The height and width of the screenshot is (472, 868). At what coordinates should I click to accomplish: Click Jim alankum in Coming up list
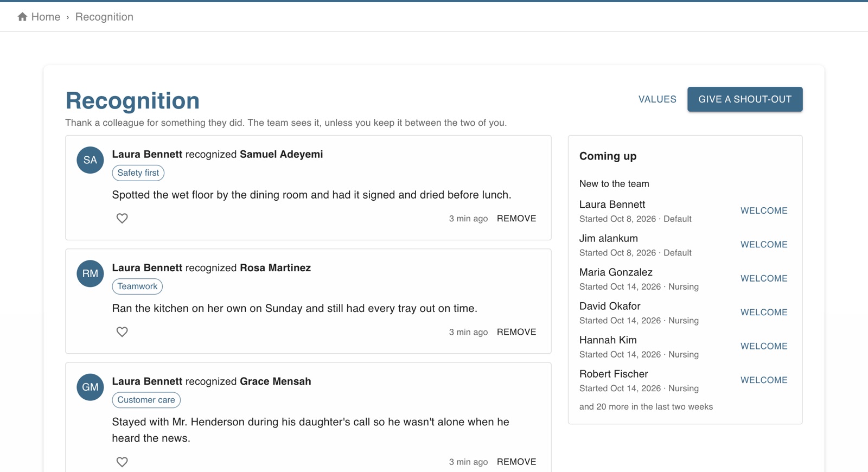click(608, 238)
